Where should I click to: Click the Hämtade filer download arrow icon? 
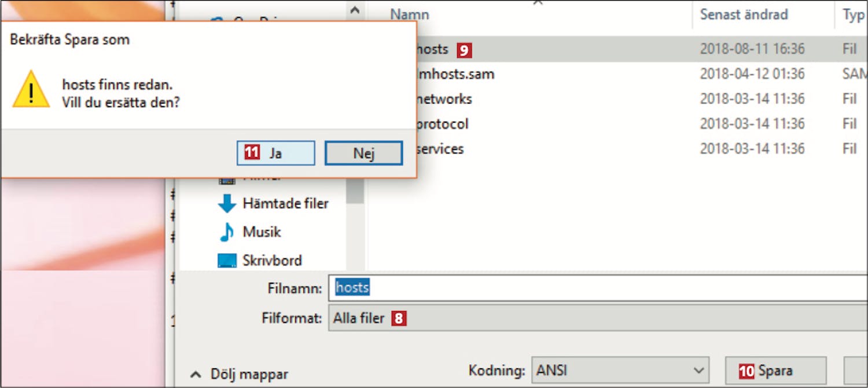click(227, 204)
